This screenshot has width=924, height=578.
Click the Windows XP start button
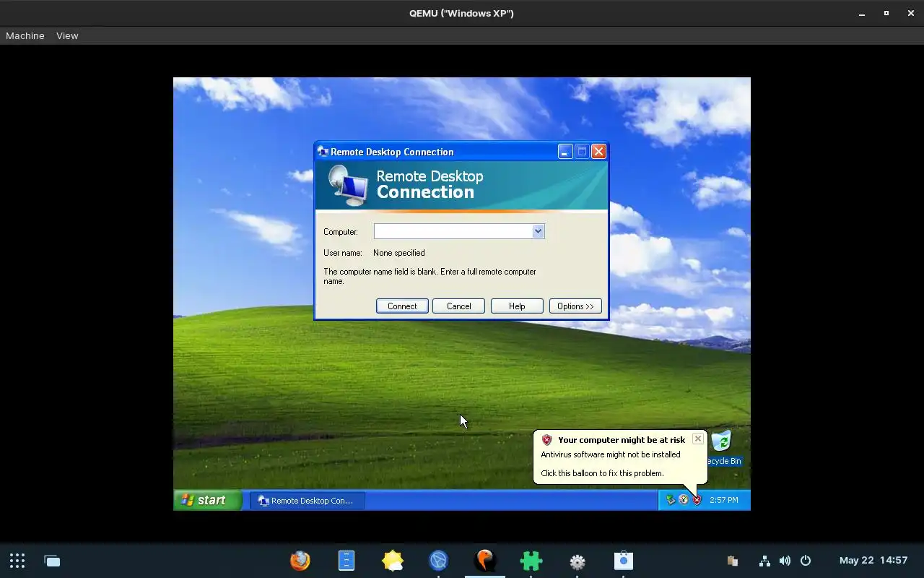point(207,500)
